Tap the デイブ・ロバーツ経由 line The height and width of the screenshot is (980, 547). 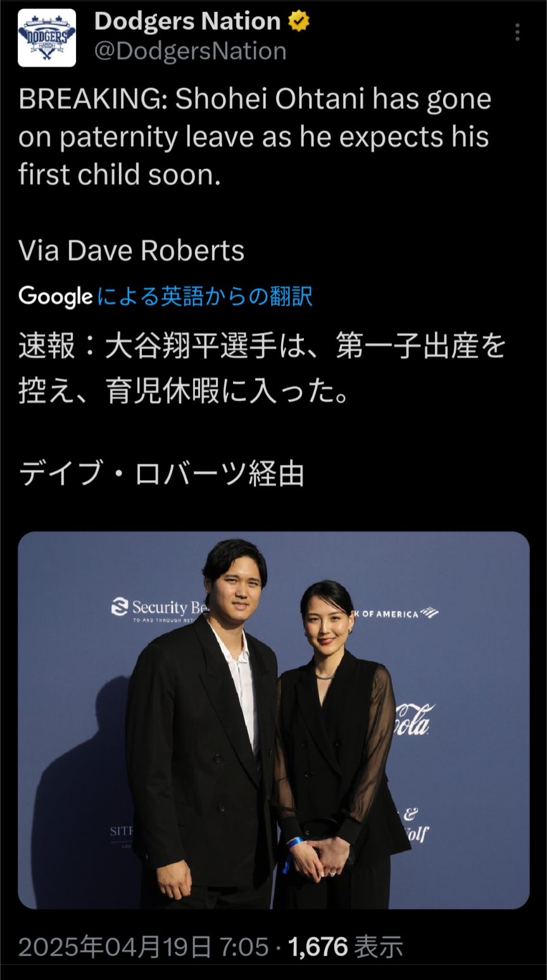click(x=161, y=474)
